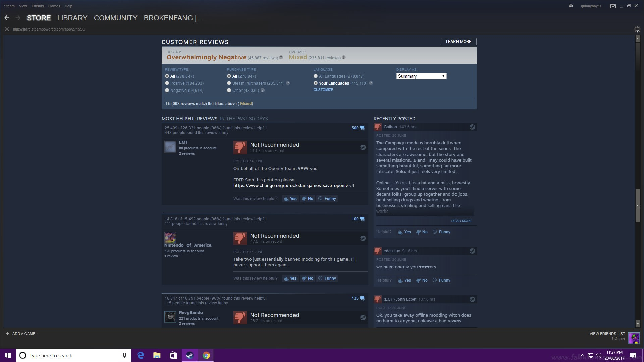Open the Games menu
This screenshot has width=644, height=362.
(54, 6)
